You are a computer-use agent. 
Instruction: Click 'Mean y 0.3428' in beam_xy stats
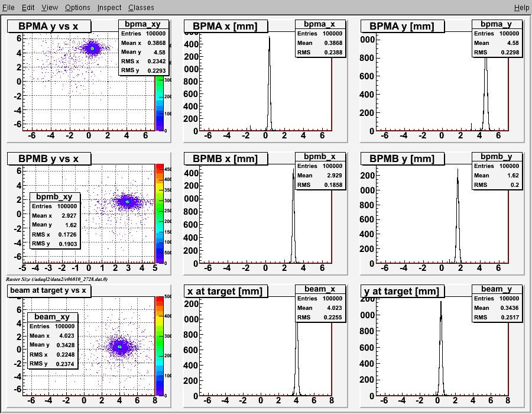tap(52, 345)
